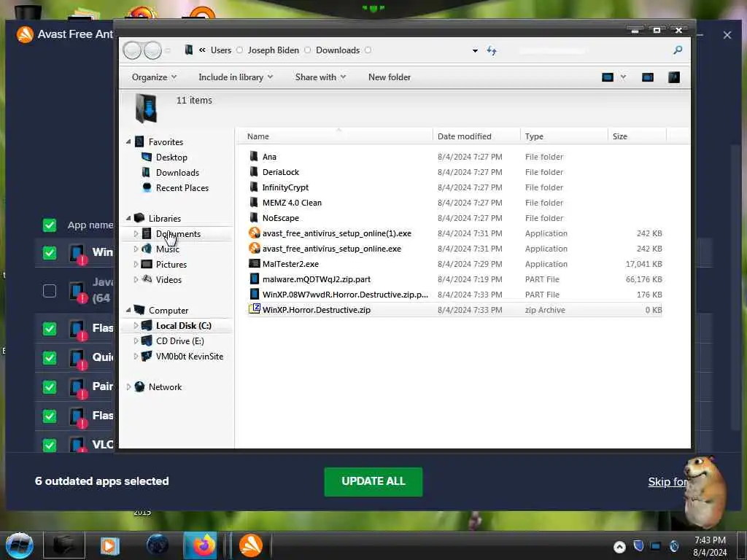Select the Ana folder icon
This screenshot has width=747, height=560.
pos(254,156)
